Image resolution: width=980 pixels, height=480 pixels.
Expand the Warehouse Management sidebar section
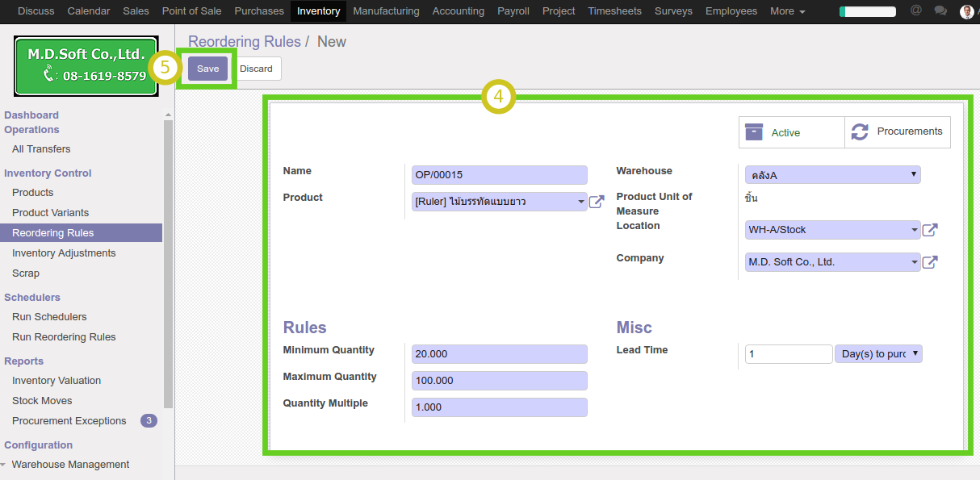70,465
